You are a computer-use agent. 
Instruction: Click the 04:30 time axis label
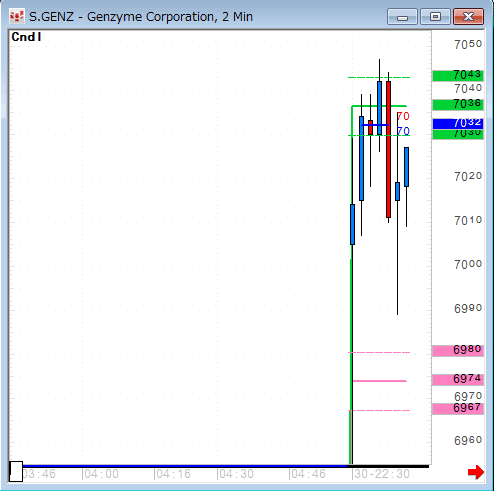pyautogui.click(x=236, y=474)
